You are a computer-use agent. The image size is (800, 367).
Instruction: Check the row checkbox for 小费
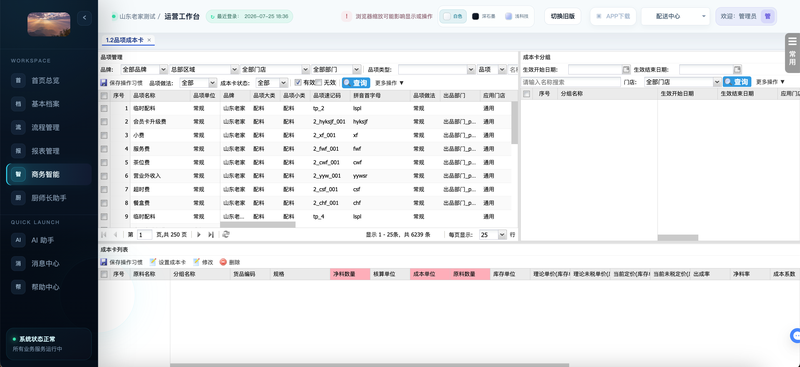click(104, 135)
